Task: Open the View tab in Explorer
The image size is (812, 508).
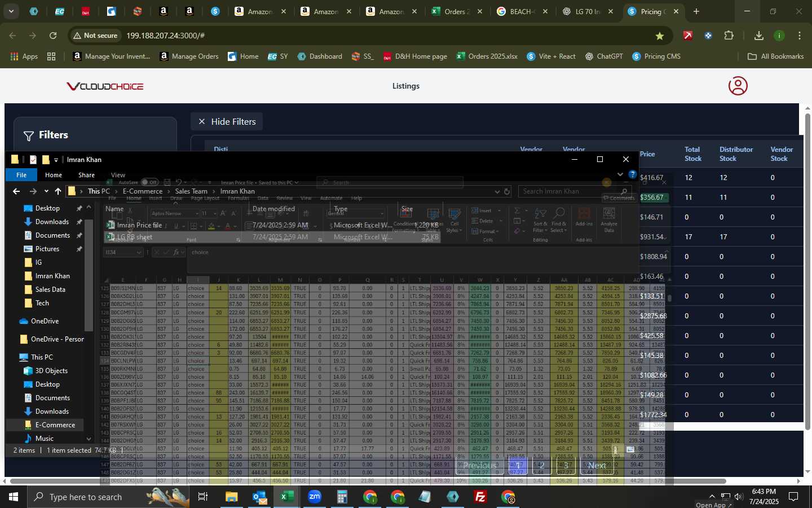Action: point(118,175)
